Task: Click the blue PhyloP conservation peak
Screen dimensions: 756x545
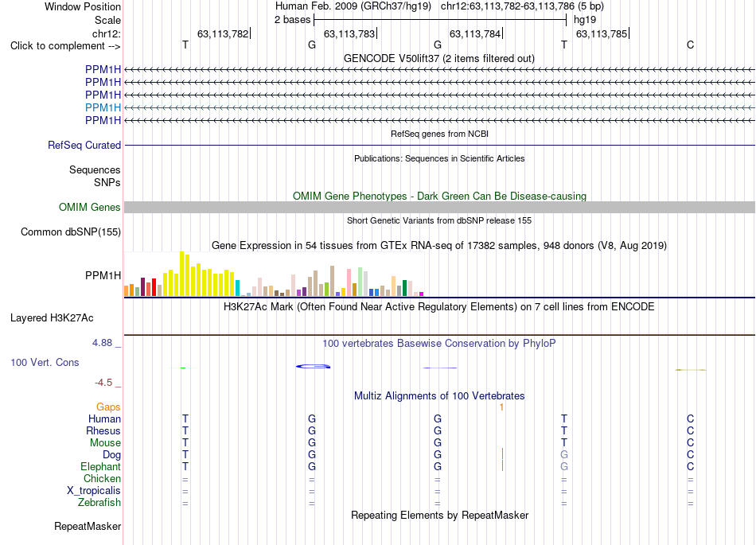Action: point(313,366)
